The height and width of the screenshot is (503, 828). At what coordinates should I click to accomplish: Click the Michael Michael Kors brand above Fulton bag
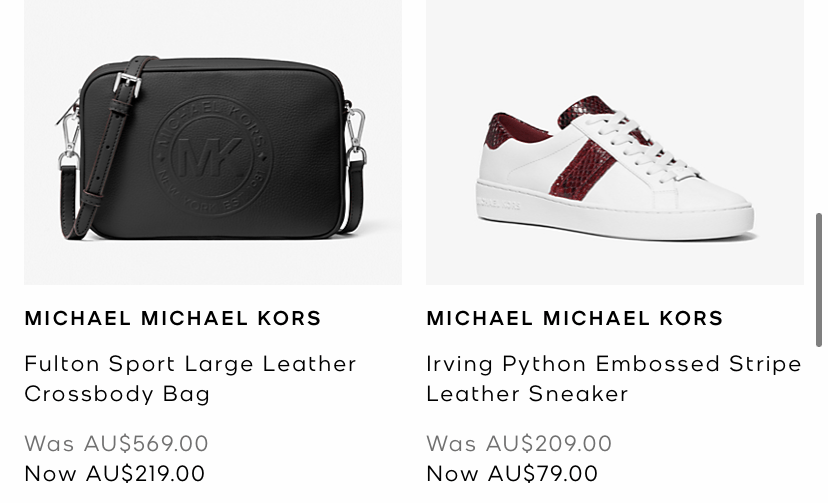click(x=173, y=318)
